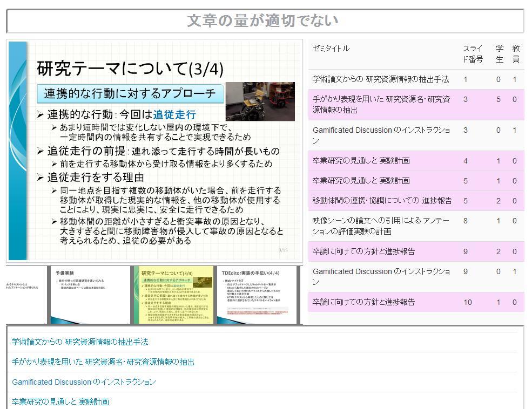Image resolution: width=532 pixels, height=409 pixels.
Task: Click the blue 追従走行 text in slide
Action: click(174, 114)
